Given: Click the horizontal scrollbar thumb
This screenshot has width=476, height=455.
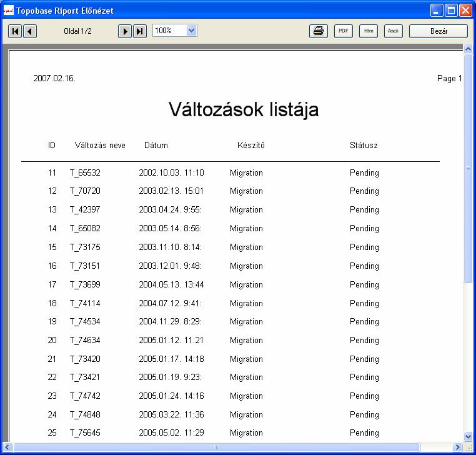Looking at the screenshot, I should 216,447.
